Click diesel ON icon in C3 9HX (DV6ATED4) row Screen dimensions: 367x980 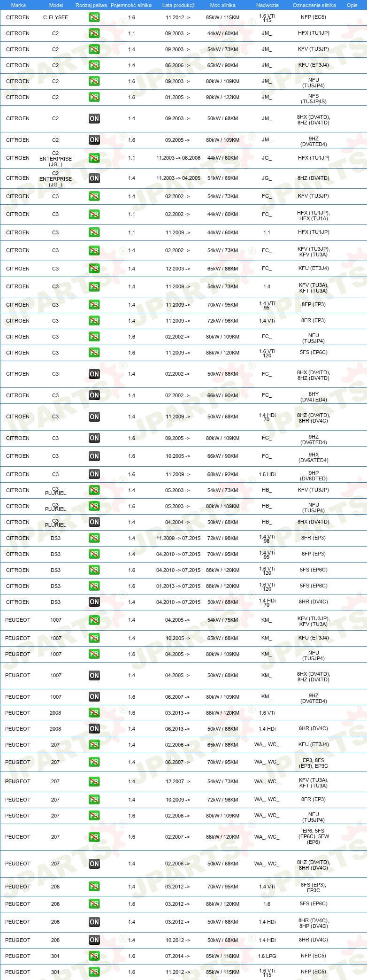coord(94,456)
